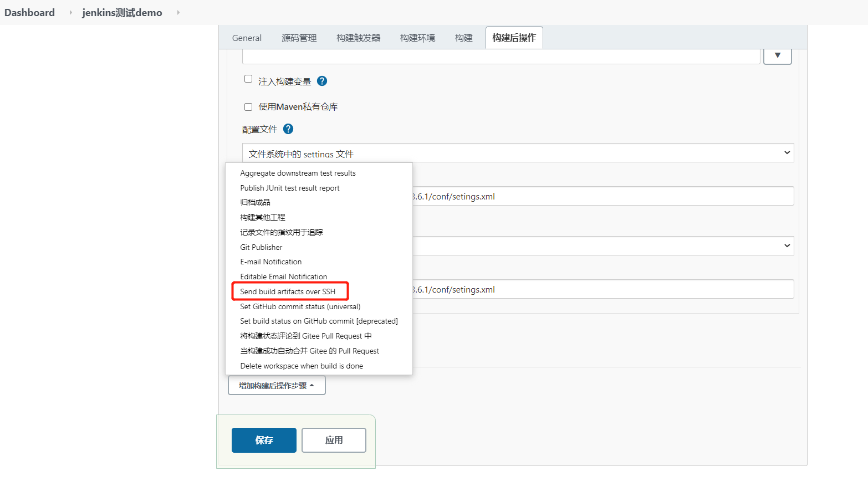The width and height of the screenshot is (868, 481).
Task: Click the empty text field below tabs
Action: click(501, 57)
